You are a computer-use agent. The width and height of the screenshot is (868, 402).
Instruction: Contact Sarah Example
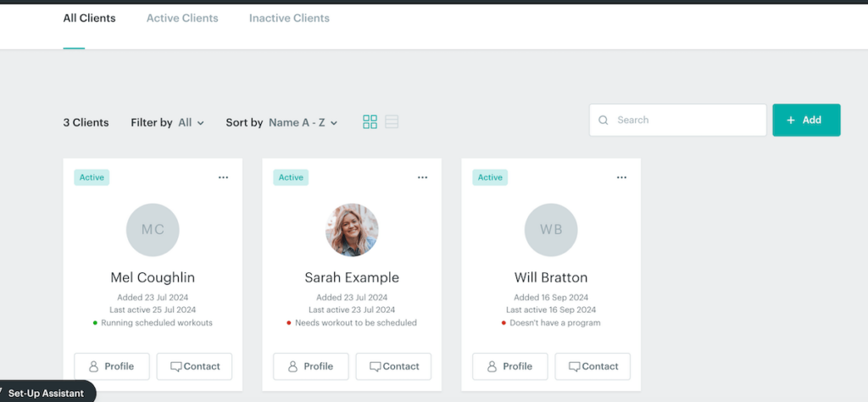[x=393, y=366]
